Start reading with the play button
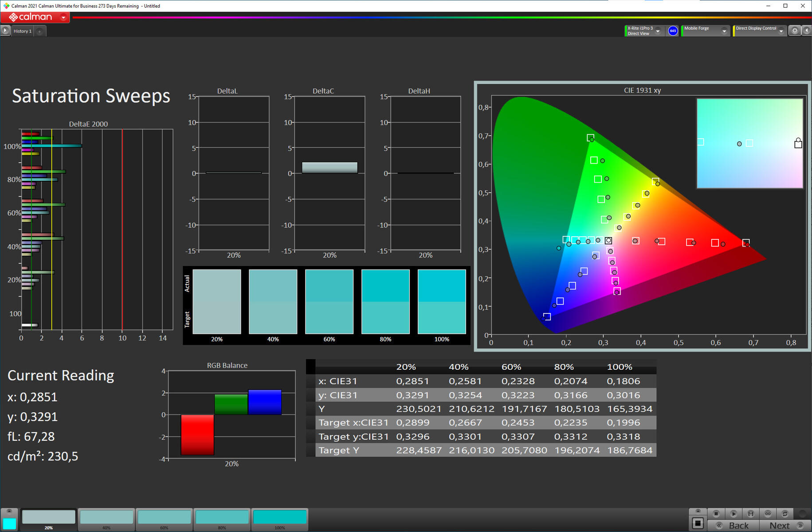 point(733,513)
